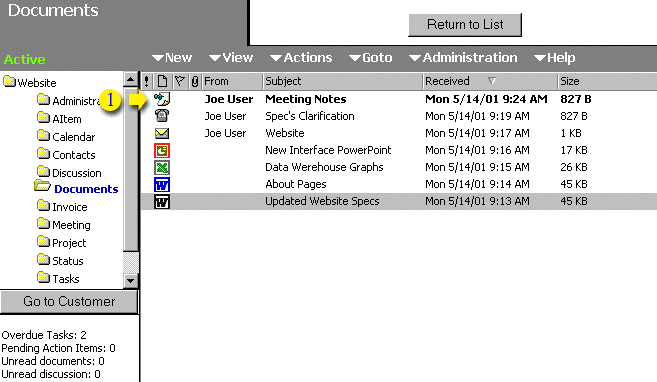Click the Word icon for About Pages
Screen dimensions: 657x382
coord(162,184)
